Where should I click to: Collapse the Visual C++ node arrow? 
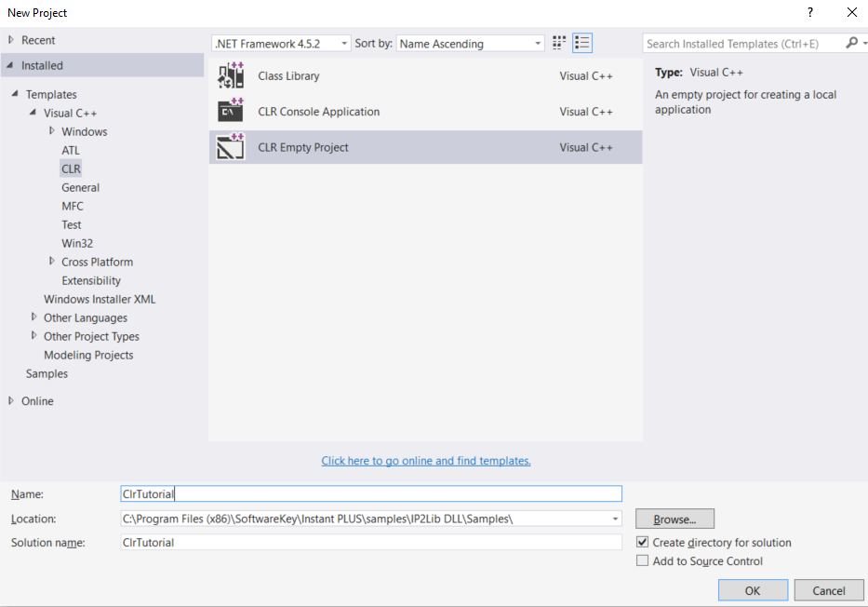tap(33, 113)
